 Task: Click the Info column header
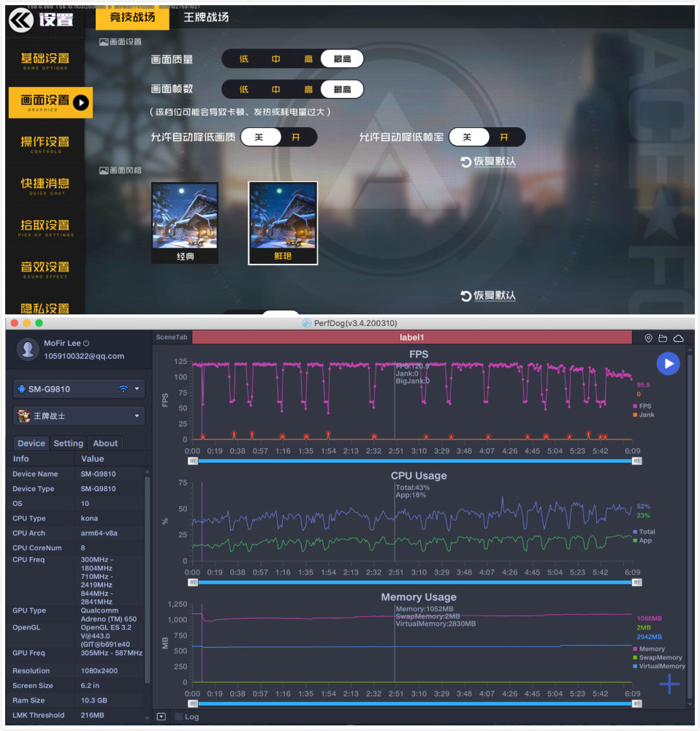pos(21,459)
